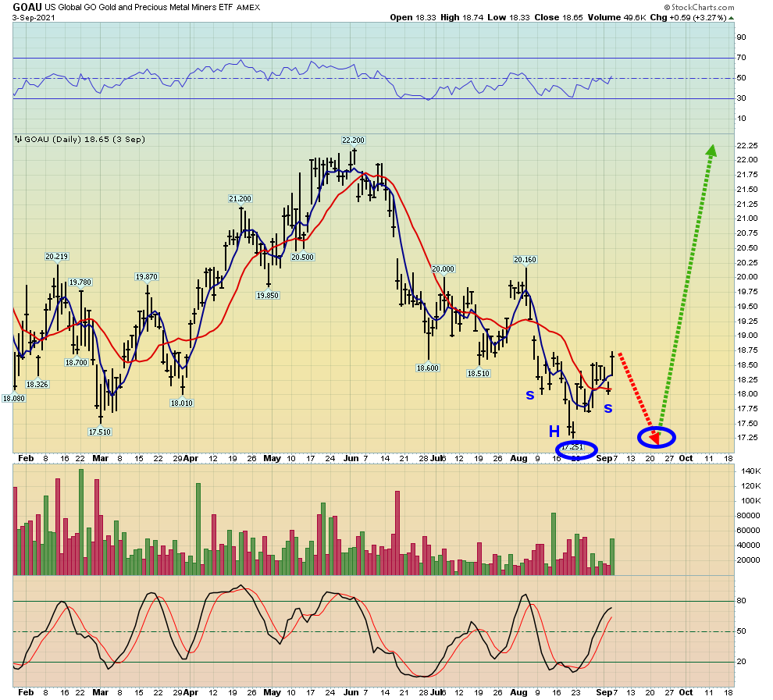This screenshot has height=700, width=773.
Task: Click the GOAU ticker symbol in the title
Action: tap(27, 7)
